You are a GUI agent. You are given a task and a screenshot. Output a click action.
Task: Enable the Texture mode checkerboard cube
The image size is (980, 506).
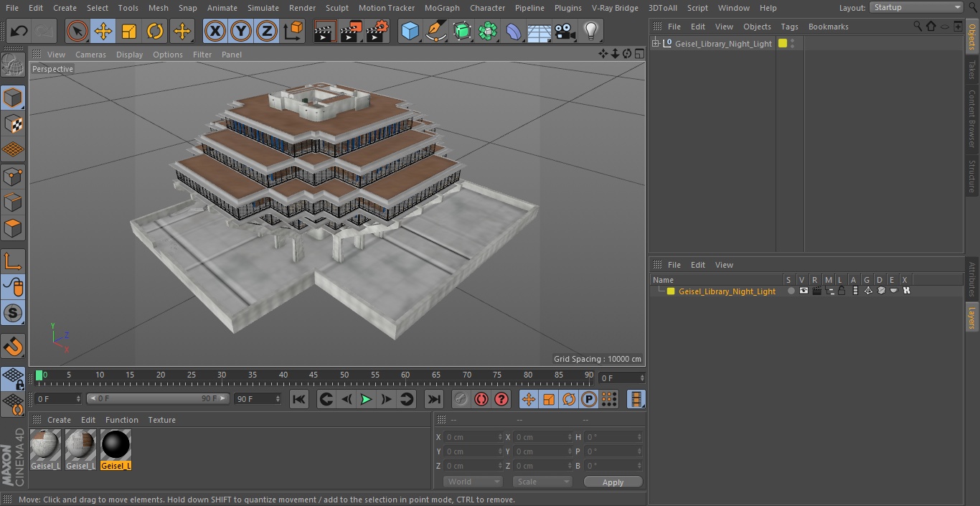coord(13,123)
